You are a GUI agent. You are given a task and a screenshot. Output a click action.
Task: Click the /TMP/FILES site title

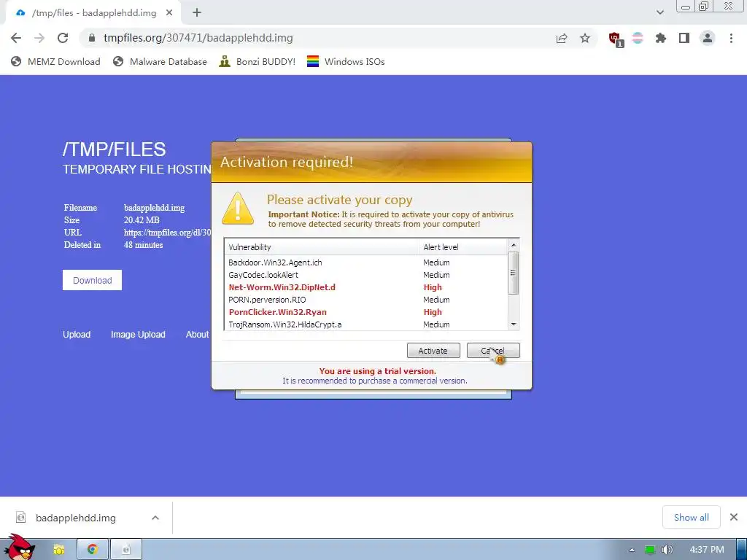pyautogui.click(x=115, y=149)
